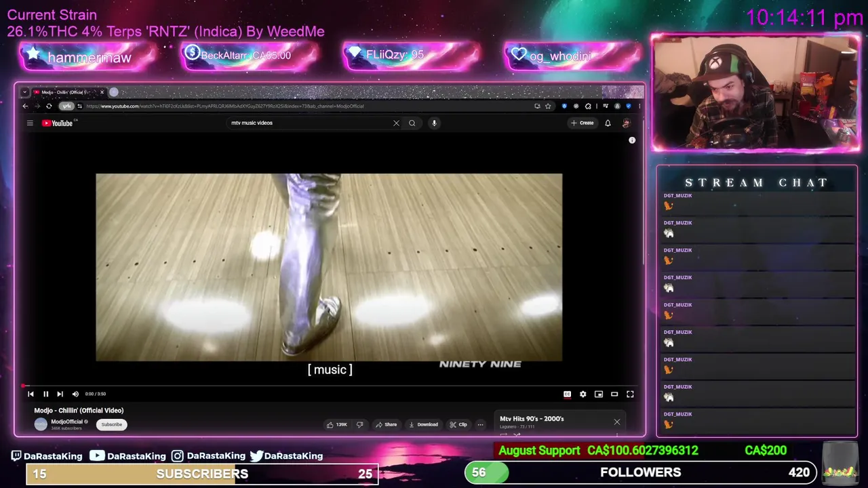The image size is (868, 488).
Task: Run search with the magnifier button
Action: [412, 123]
